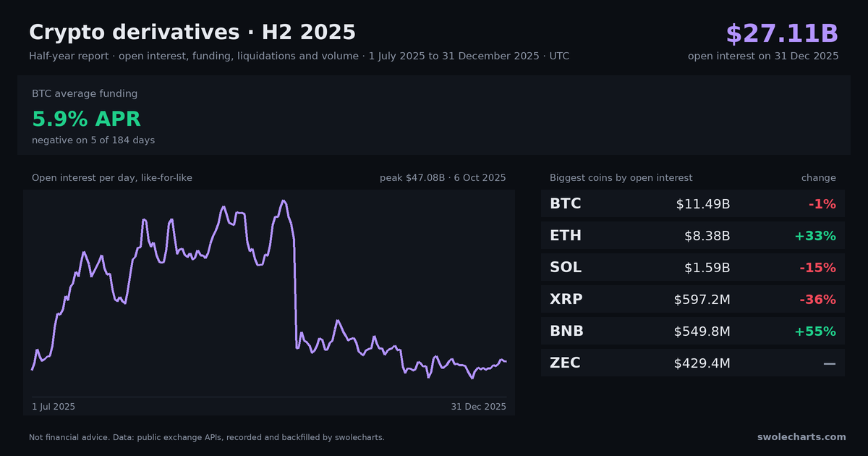Click the 31 Dec 2025 axis label
This screenshot has height=456, width=868.
tap(478, 407)
